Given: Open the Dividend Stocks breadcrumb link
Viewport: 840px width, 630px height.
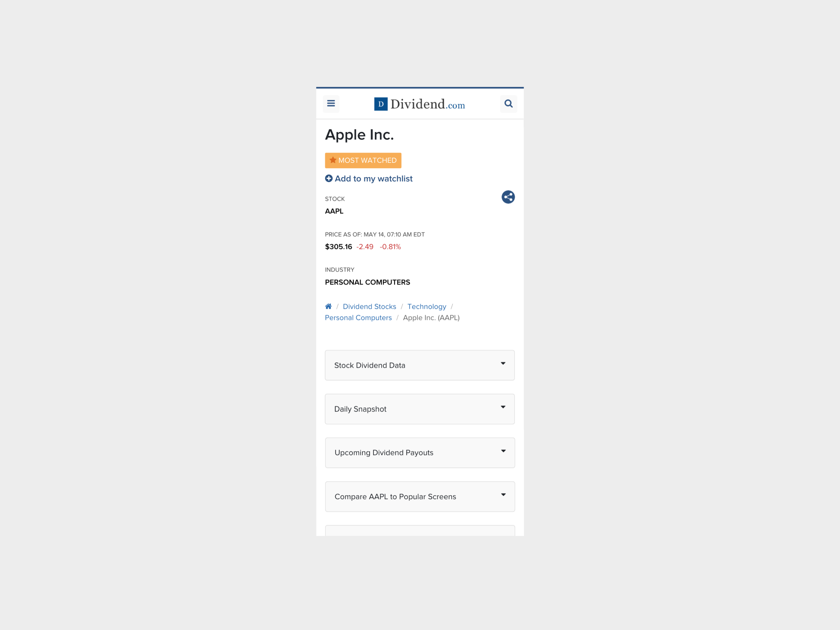Looking at the screenshot, I should tap(369, 306).
